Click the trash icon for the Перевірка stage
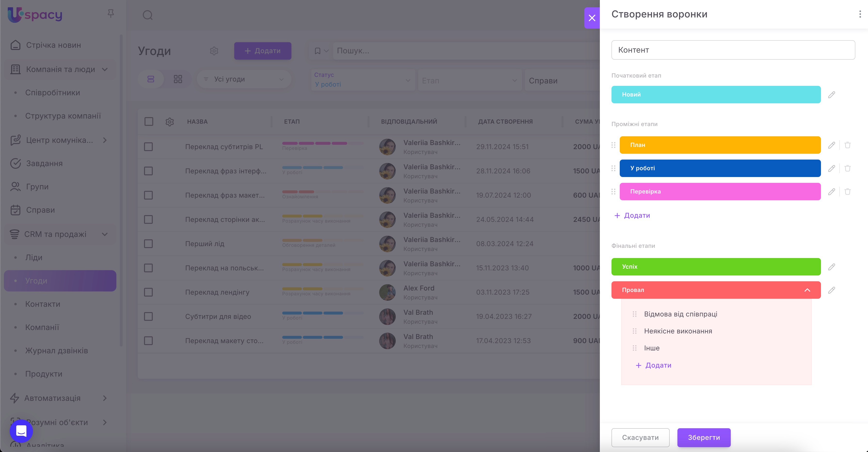868x452 pixels. pyautogui.click(x=847, y=192)
